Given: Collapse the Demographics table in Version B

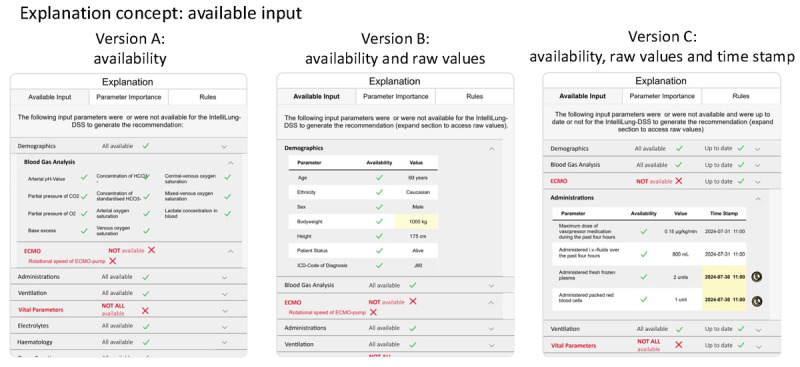Looking at the screenshot, I should [491, 148].
